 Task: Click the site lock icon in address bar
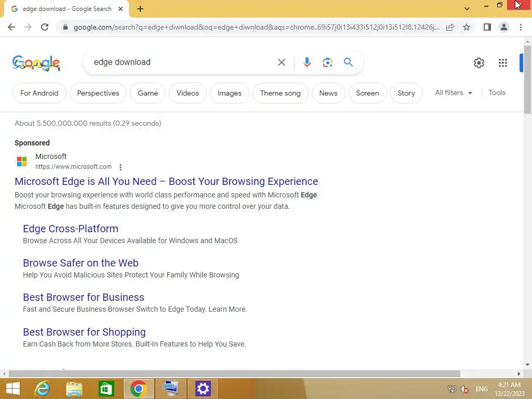click(65, 27)
